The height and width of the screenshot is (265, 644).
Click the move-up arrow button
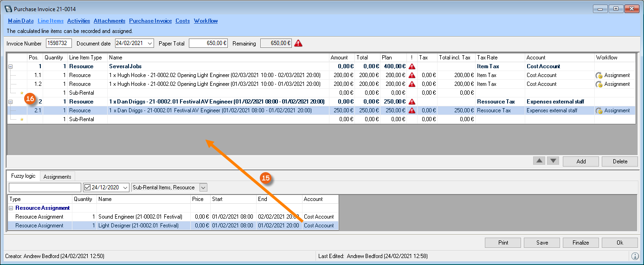[x=539, y=161]
